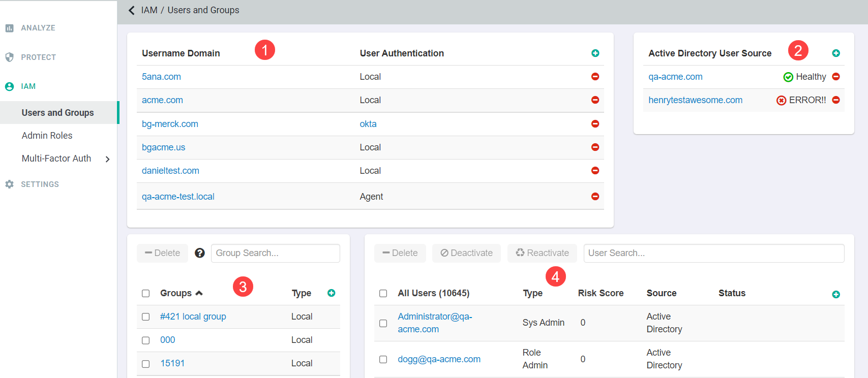Image resolution: width=868 pixels, height=378 pixels.
Task: Add a new username domain with green plus
Action: (x=595, y=53)
